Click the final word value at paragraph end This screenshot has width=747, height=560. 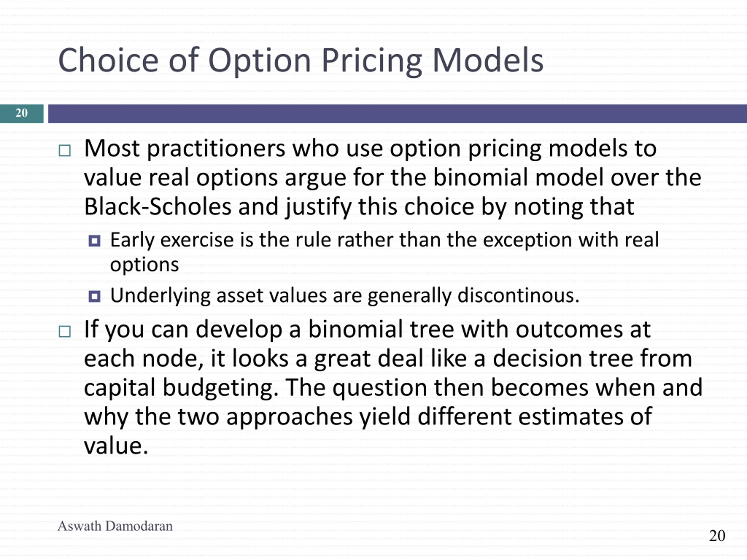pyautogui.click(x=116, y=446)
